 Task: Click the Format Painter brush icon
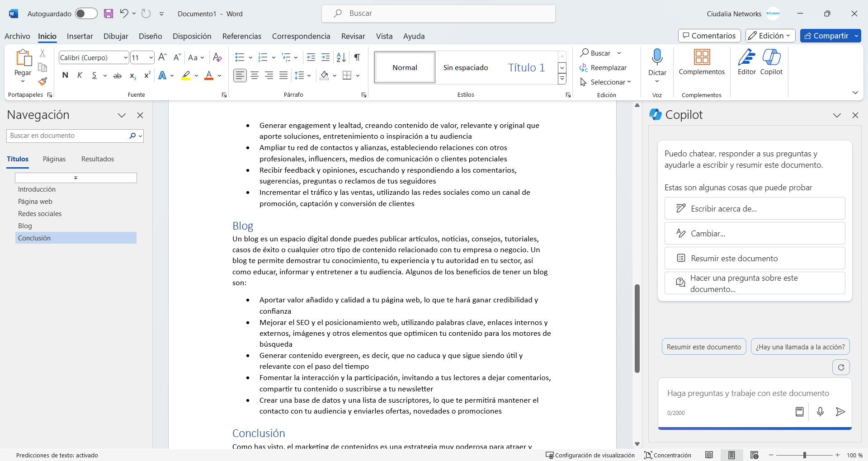click(42, 82)
